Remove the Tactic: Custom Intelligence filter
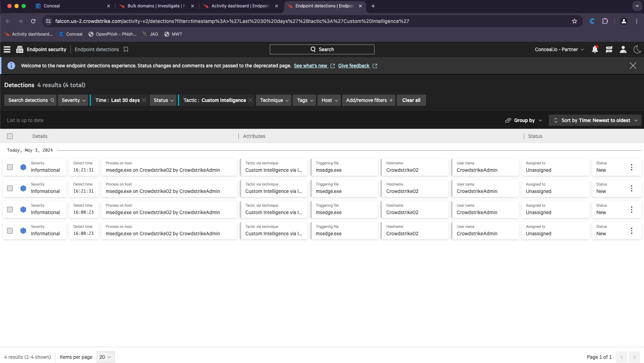Image resolution: width=644 pixels, height=363 pixels. pos(250,100)
